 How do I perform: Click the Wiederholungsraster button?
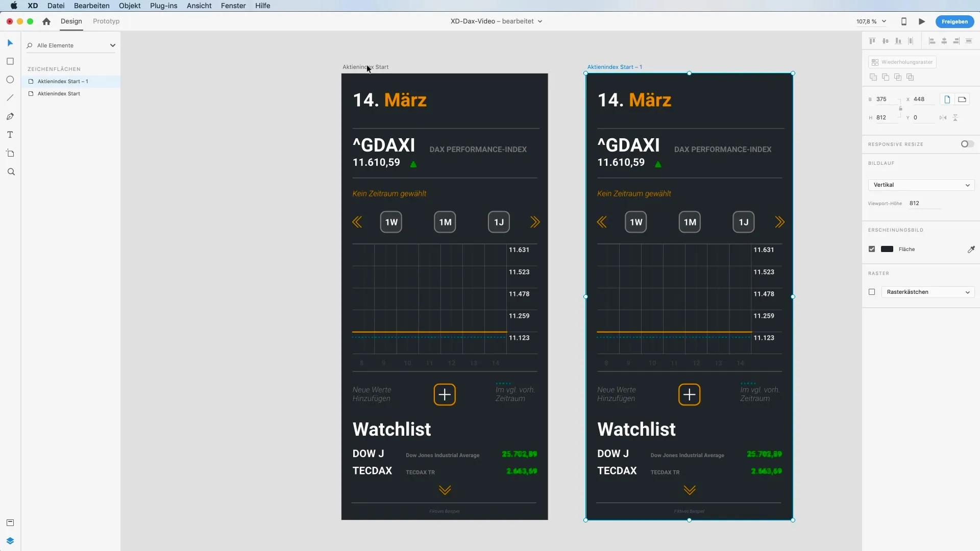(x=902, y=62)
